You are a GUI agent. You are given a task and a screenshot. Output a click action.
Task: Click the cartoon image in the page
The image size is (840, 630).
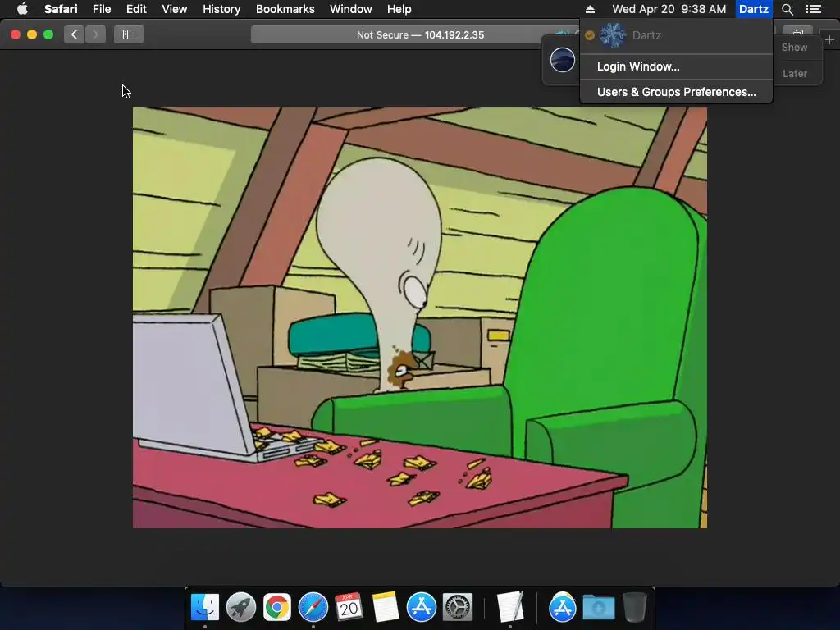[x=420, y=317]
